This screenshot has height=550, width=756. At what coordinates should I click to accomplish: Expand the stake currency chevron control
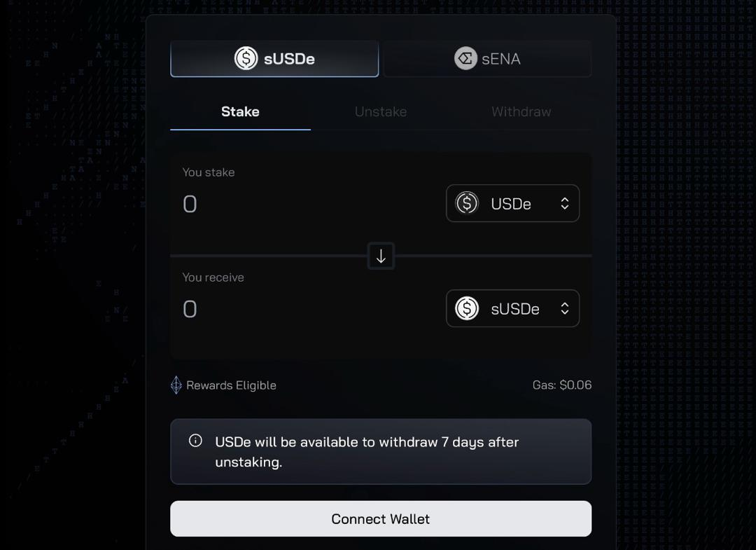(x=564, y=203)
